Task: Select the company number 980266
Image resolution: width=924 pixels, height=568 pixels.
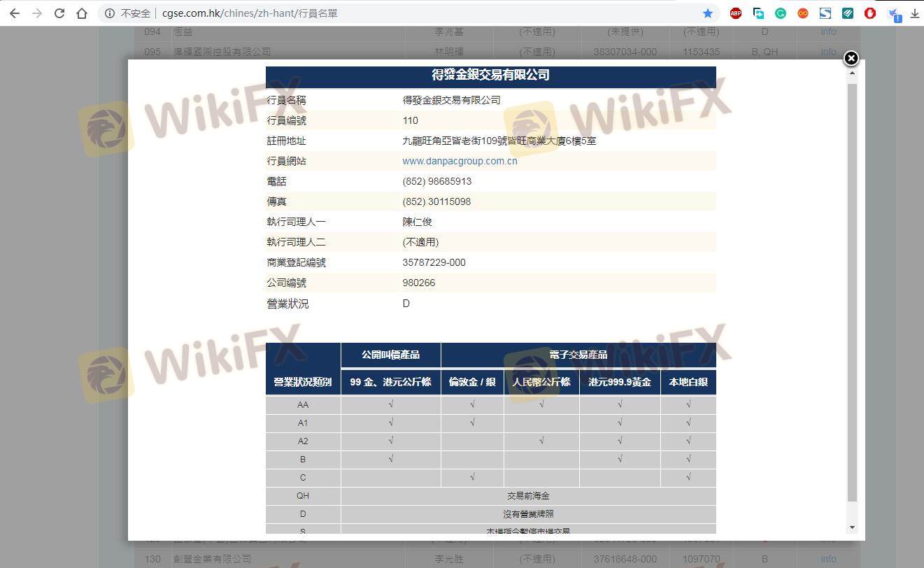Action: (418, 283)
